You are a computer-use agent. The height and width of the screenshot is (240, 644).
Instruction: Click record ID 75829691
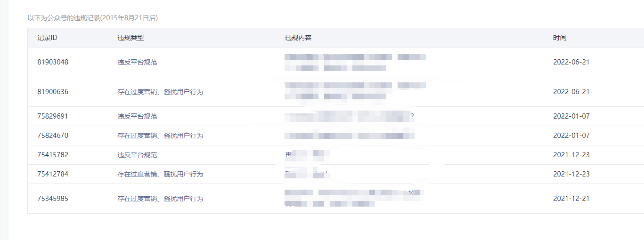click(53, 116)
